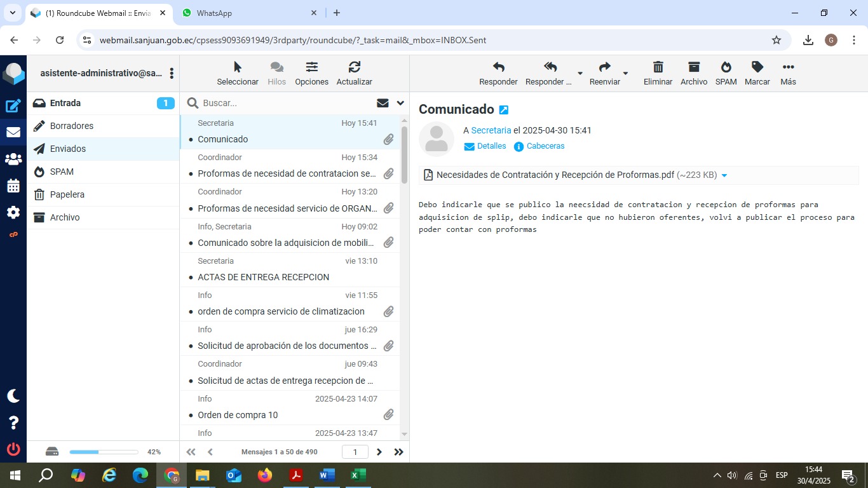868x488 pixels.
Task: Archive message with Archivo toolbar icon
Action: [x=693, y=68]
